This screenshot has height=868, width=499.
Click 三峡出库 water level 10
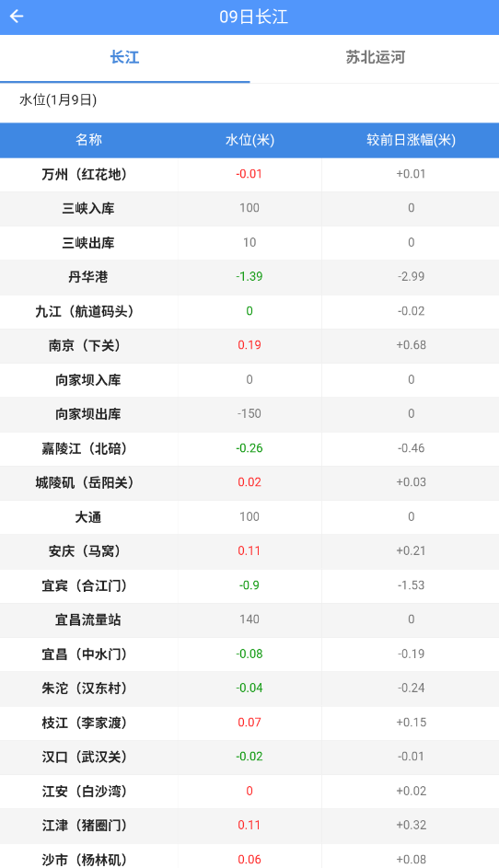coord(249,242)
